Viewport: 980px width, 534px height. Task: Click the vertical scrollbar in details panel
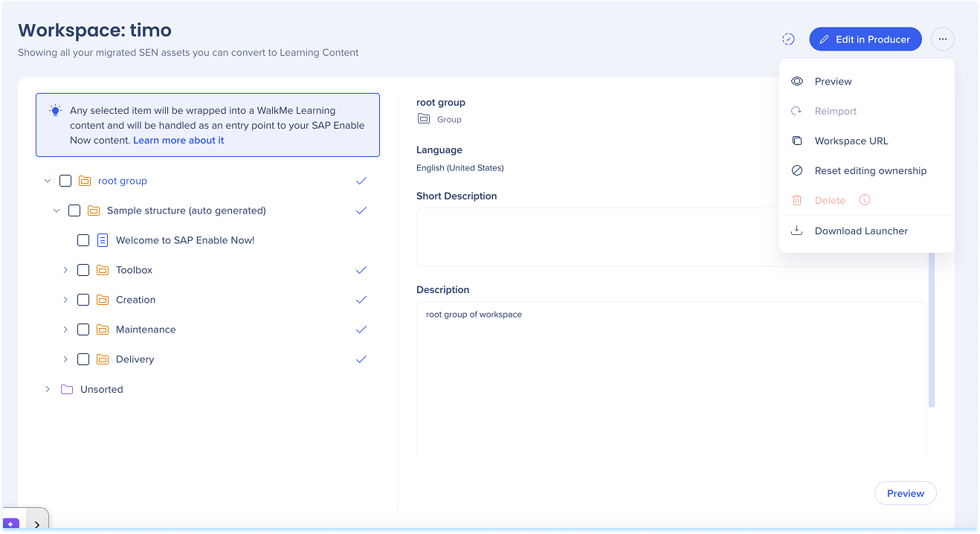point(931,335)
